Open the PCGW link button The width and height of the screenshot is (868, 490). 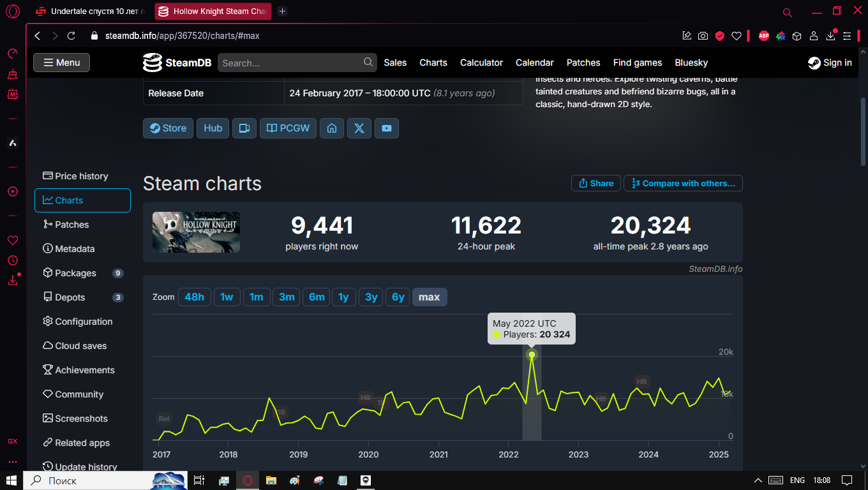point(288,128)
